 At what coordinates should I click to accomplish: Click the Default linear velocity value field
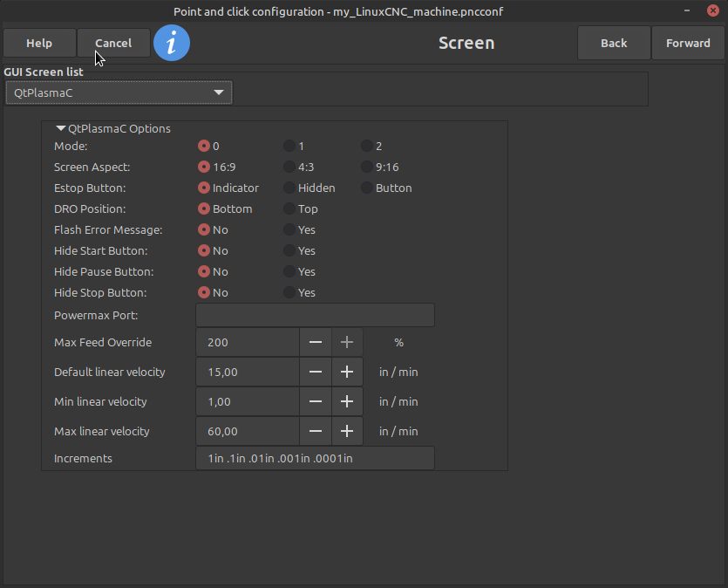coord(248,372)
